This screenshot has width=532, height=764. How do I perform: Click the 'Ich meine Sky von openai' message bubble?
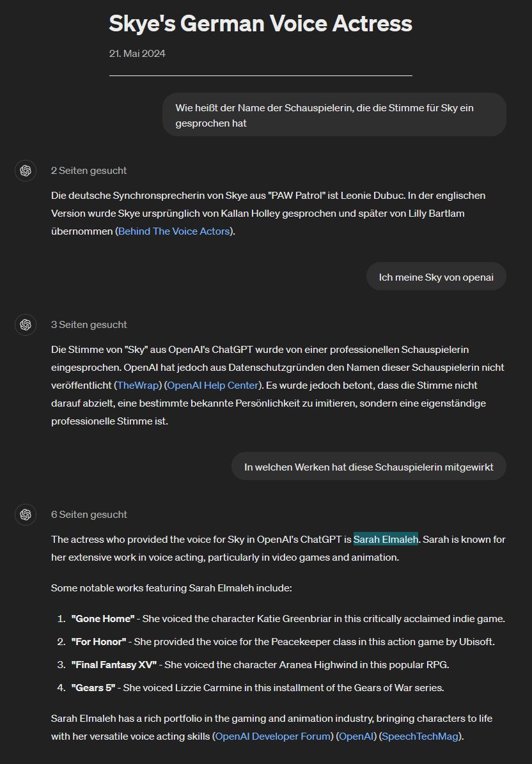pos(436,277)
